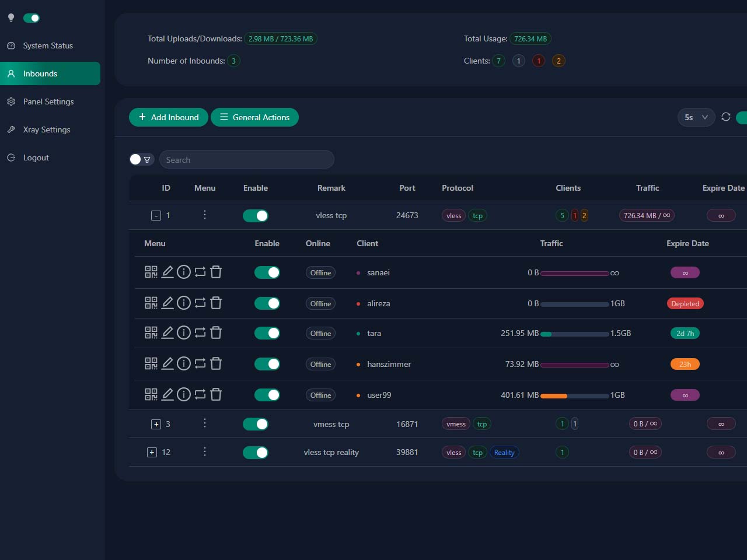Collapse inbound ID 1 client list
747x560 pixels.
pos(156,216)
